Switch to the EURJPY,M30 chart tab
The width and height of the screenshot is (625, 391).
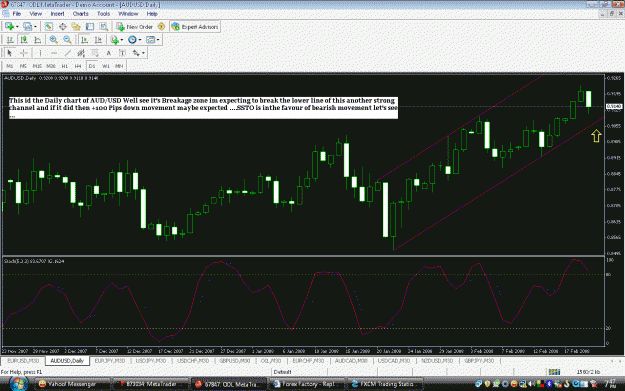tap(110, 361)
